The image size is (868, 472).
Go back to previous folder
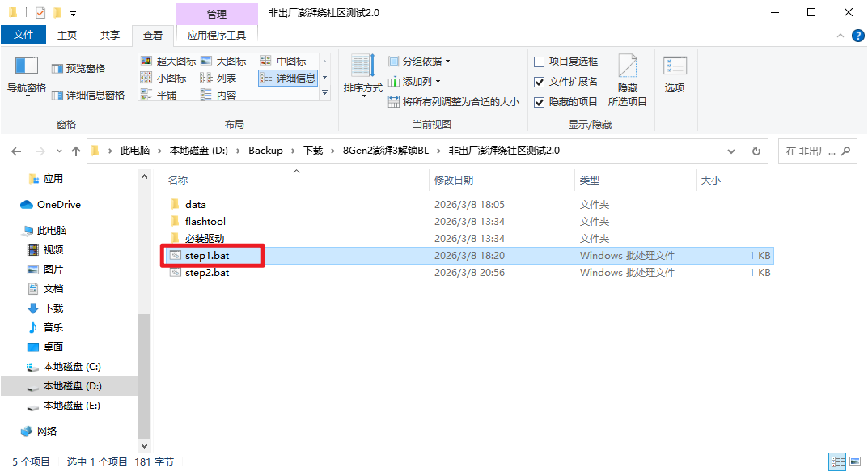click(17, 151)
